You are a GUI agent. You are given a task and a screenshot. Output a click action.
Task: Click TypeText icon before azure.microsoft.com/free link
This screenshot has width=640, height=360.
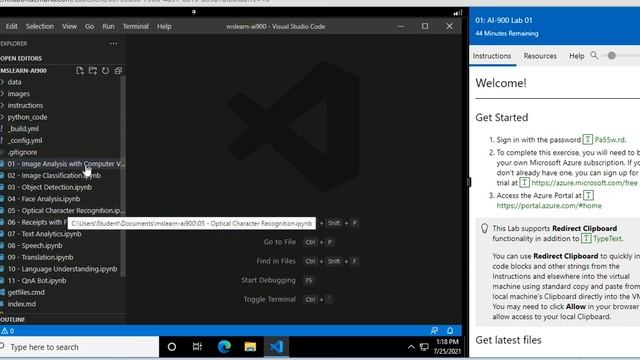524,183
